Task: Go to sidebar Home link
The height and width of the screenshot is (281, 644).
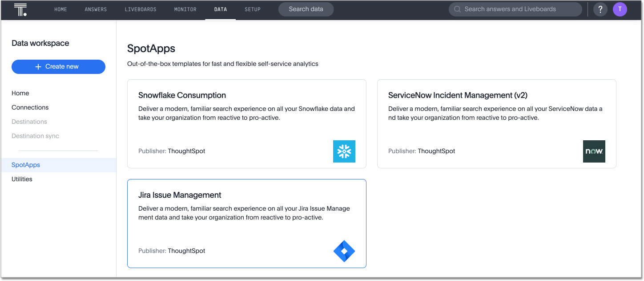Action: (20, 93)
